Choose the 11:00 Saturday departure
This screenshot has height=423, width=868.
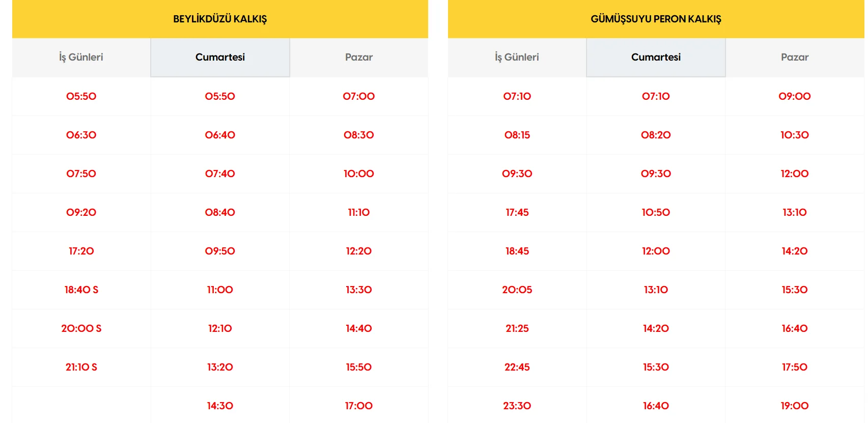point(220,290)
